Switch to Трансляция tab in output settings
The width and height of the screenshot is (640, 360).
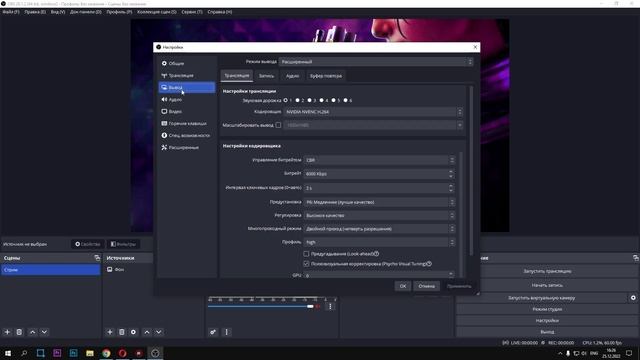click(x=237, y=76)
